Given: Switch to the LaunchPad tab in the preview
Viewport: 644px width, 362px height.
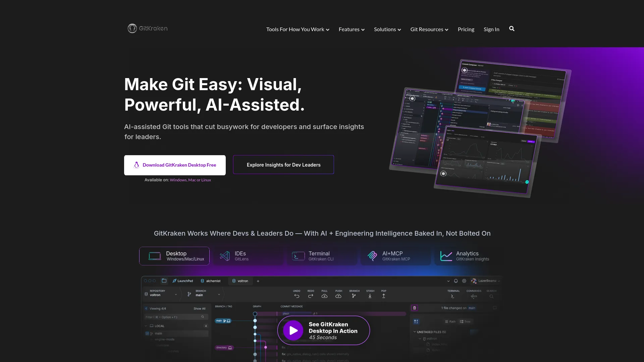Looking at the screenshot, I should pos(182,281).
